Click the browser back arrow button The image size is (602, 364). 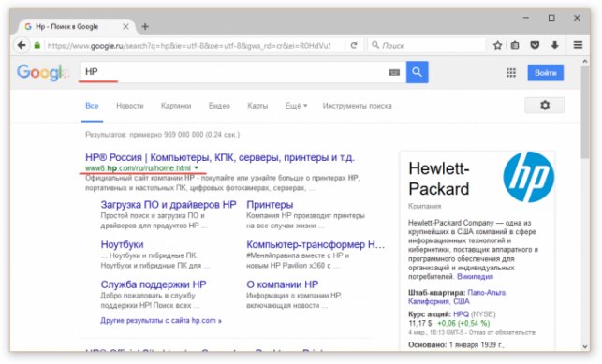point(22,45)
